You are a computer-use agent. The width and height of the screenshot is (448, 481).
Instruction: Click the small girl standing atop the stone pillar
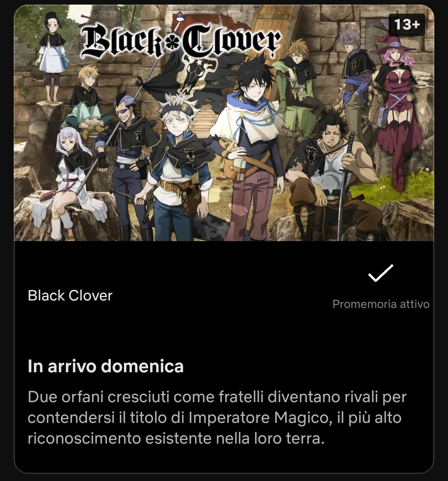tap(53, 57)
